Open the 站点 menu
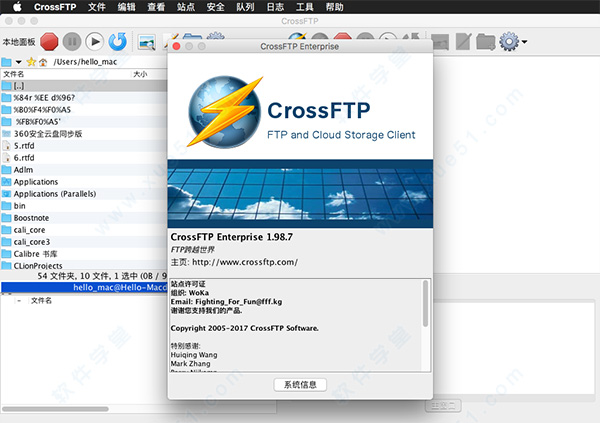Viewport: 600px width, 423px height. pos(186,7)
